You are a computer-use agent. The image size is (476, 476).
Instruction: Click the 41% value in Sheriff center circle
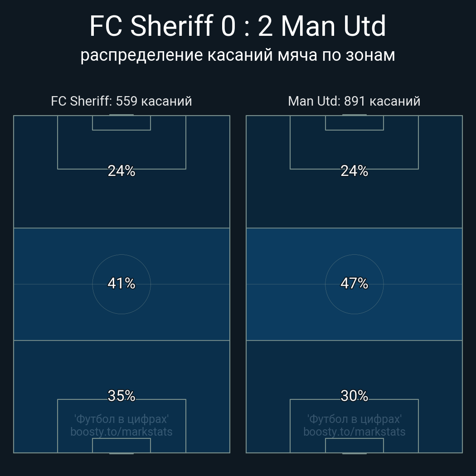pos(121,283)
